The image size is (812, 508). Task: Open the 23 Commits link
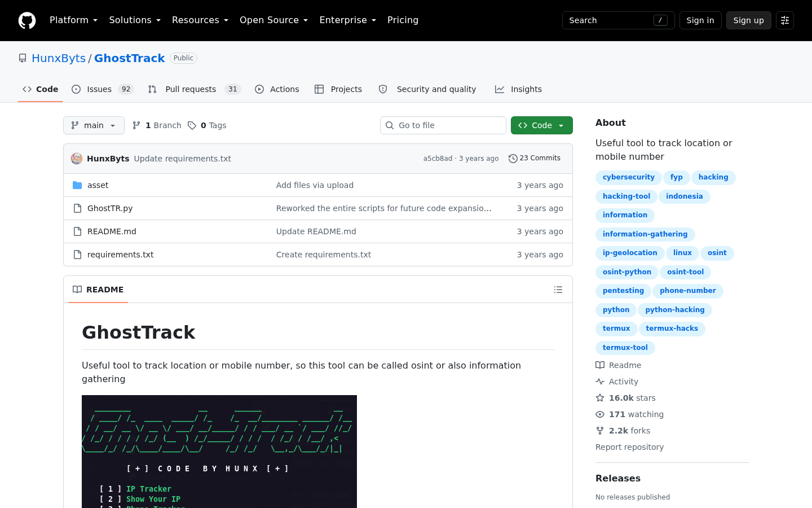(535, 159)
